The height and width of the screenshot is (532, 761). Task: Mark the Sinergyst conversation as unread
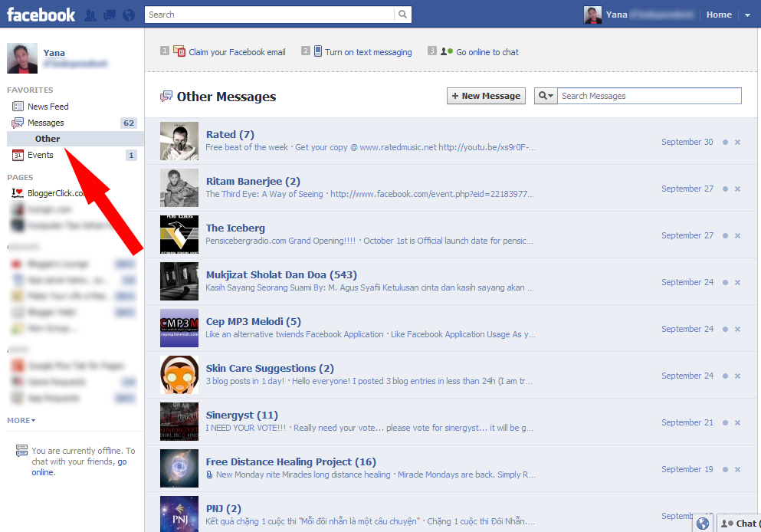point(725,422)
